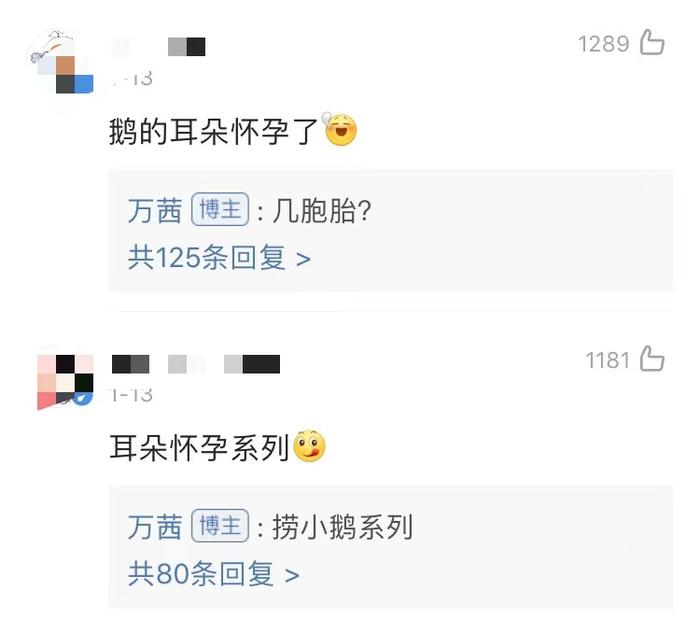Open 万茜 profile in first reply
Viewport: 700px width, 621px height.
tap(154, 210)
